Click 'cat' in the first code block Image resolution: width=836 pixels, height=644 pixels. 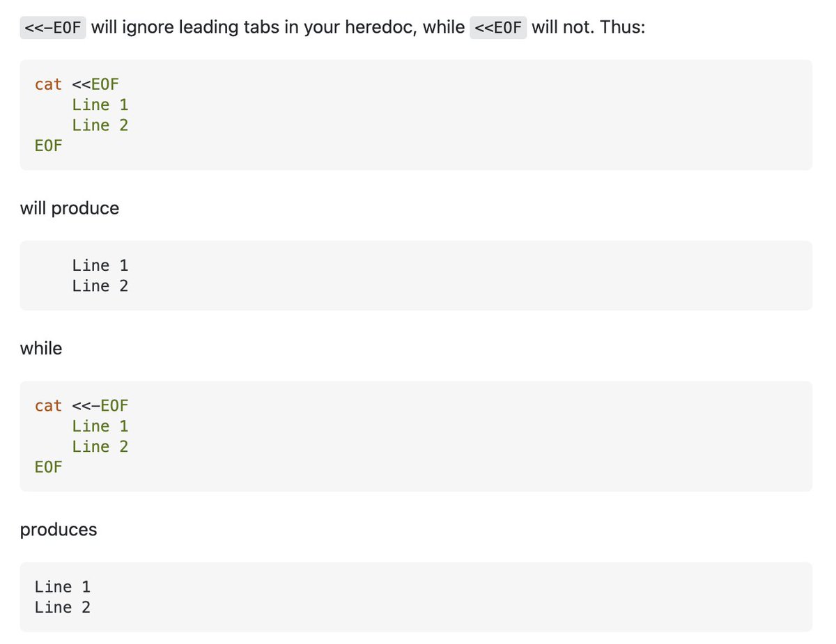(48, 84)
